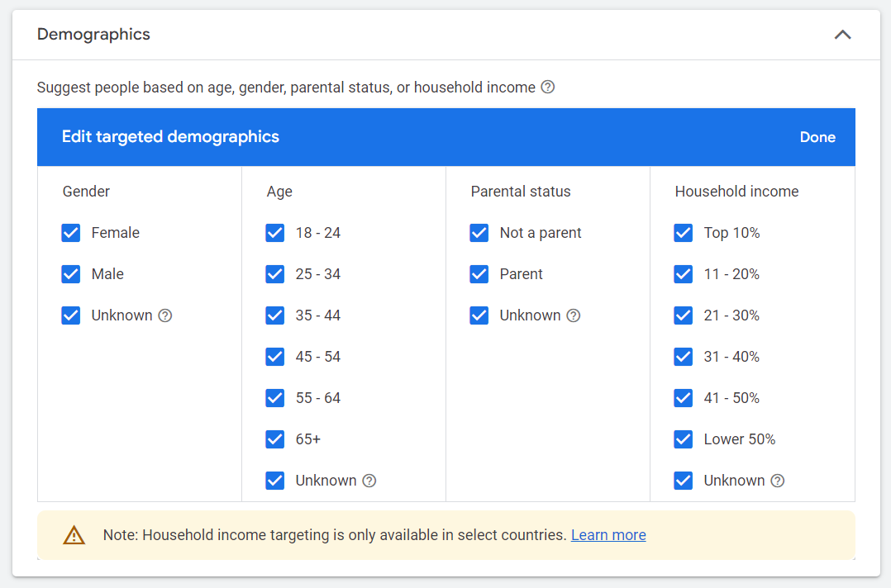Uncheck the 18 - 24 age group
The height and width of the screenshot is (588, 891).
[275, 233]
